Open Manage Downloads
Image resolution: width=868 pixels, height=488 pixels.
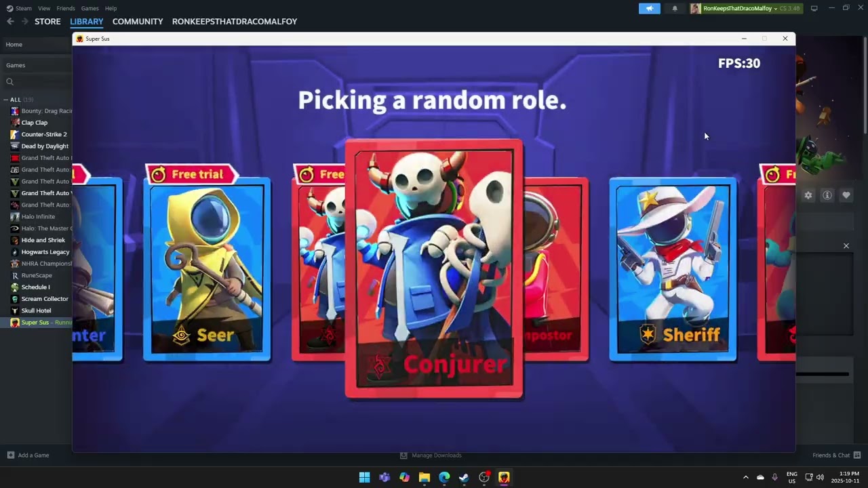click(x=431, y=455)
